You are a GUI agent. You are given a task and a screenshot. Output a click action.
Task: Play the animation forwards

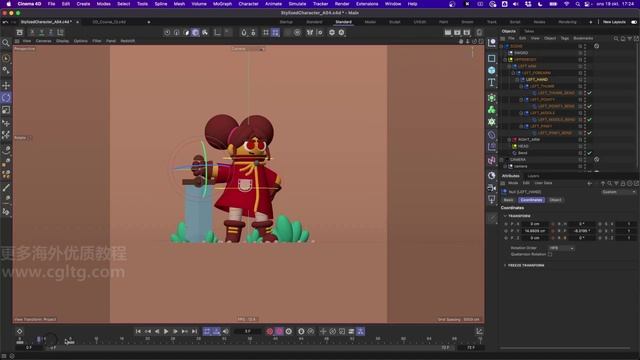pyautogui.click(x=166, y=331)
